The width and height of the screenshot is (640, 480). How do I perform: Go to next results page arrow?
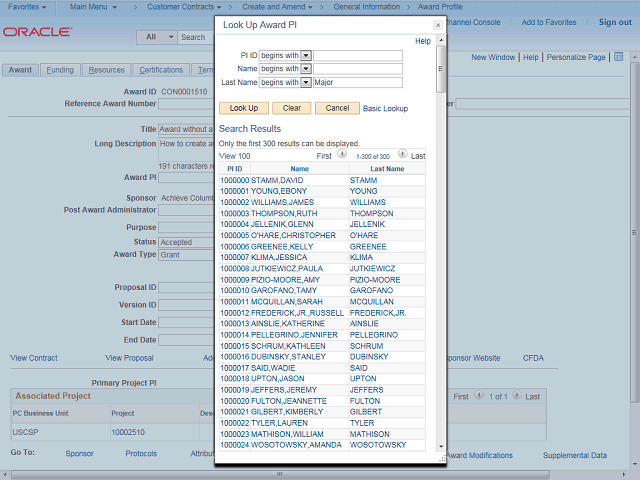pos(402,155)
